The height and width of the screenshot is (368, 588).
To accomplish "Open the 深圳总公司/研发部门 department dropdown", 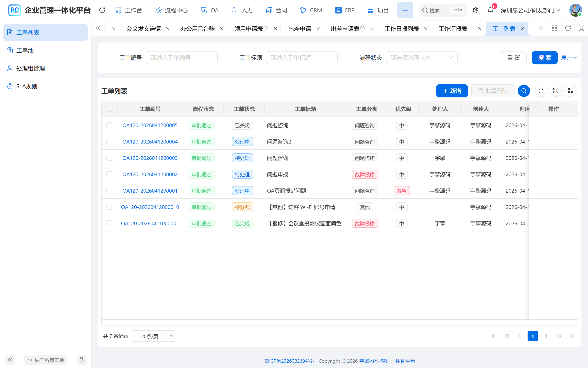I will click(530, 10).
